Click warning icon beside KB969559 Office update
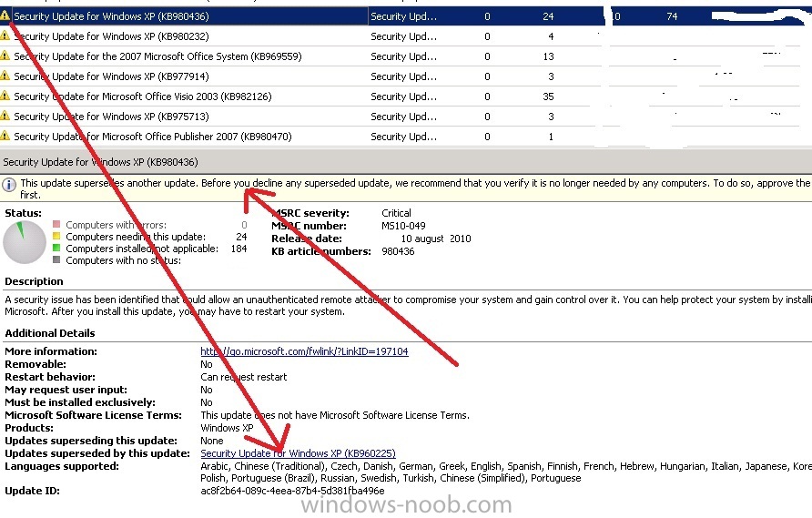The width and height of the screenshot is (812, 518). click(x=5, y=56)
